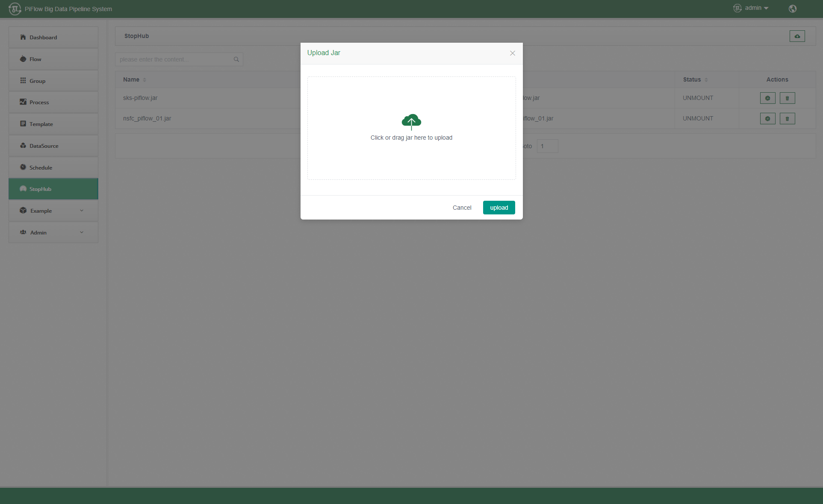The height and width of the screenshot is (504, 823).
Task: Click the trash icon for nsfc_piflow_01.jar
Action: tap(787, 119)
